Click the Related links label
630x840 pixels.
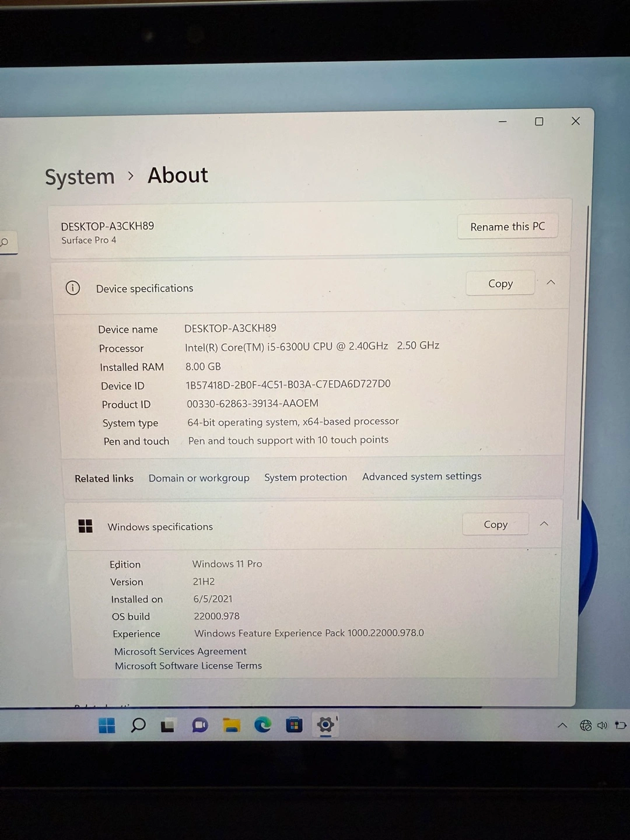point(104,478)
